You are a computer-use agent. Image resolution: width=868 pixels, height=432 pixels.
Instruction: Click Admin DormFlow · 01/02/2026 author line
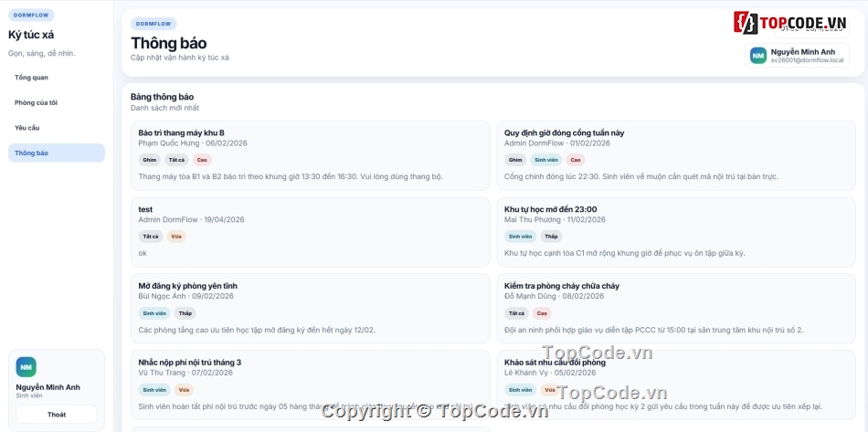pyautogui.click(x=557, y=143)
